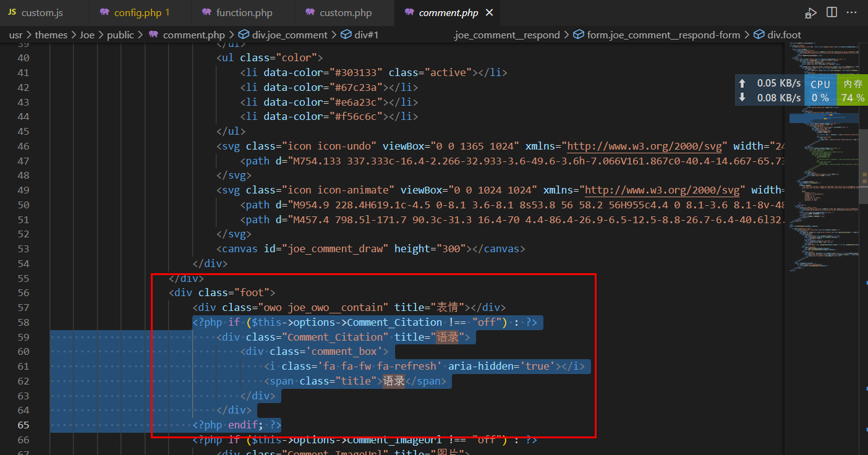
Task: Click the w3.org SVG link on line 46
Action: click(x=647, y=147)
